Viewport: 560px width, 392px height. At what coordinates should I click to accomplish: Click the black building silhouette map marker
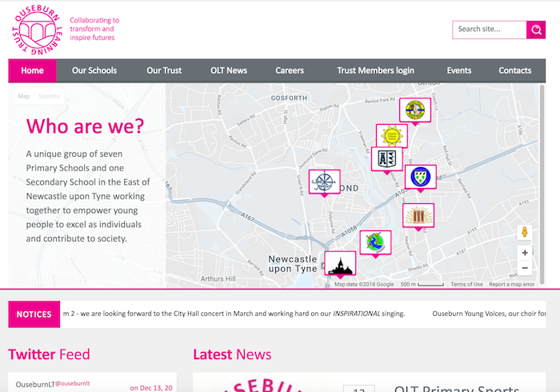[340, 263]
